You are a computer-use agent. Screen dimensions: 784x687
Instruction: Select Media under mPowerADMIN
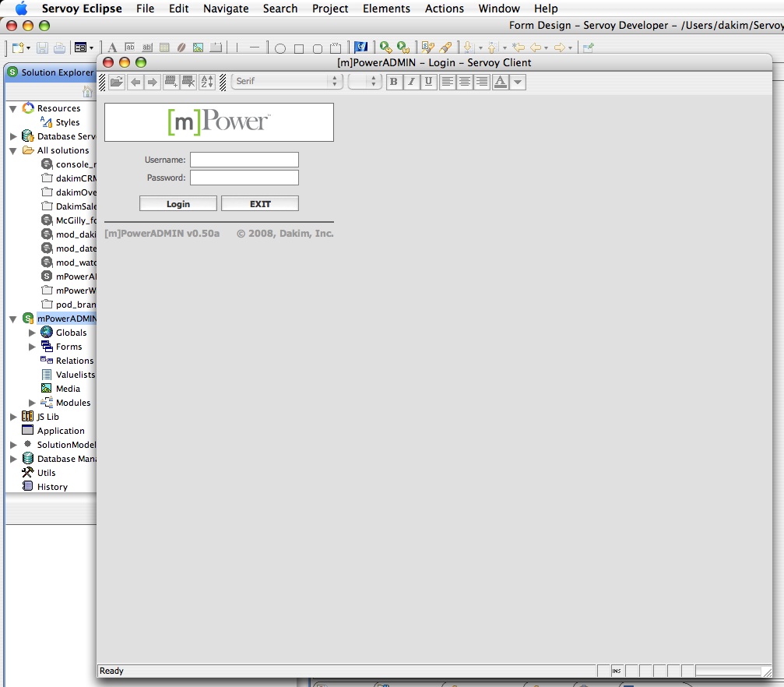68,389
